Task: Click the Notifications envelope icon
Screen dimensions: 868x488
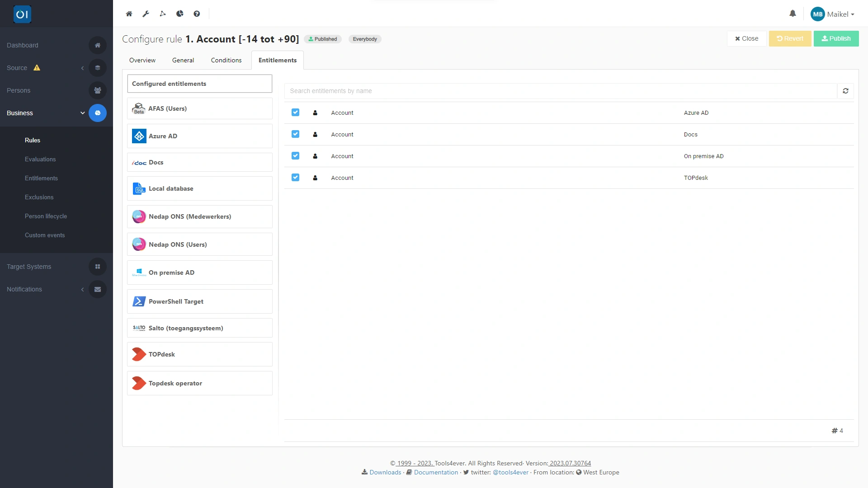Action: pyautogui.click(x=97, y=289)
